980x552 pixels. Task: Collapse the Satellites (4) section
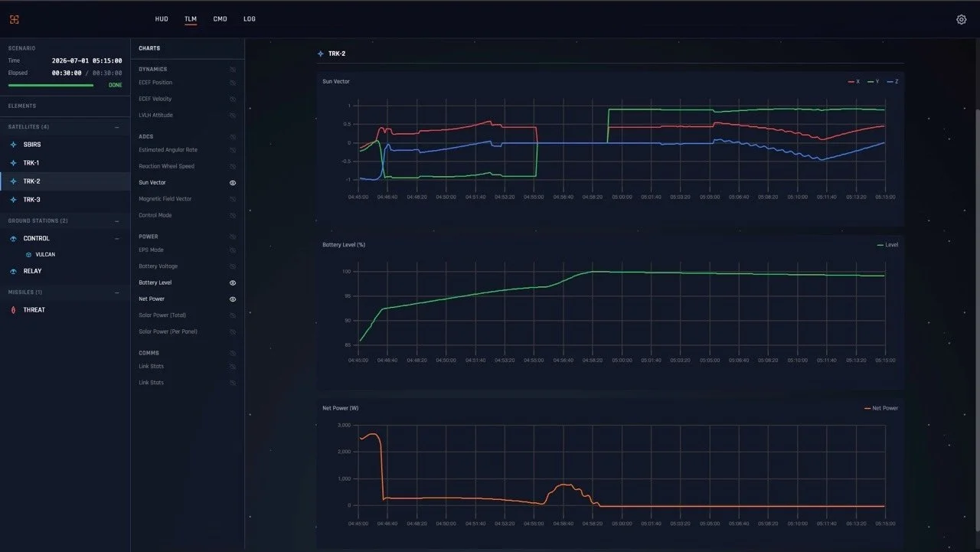click(x=117, y=127)
